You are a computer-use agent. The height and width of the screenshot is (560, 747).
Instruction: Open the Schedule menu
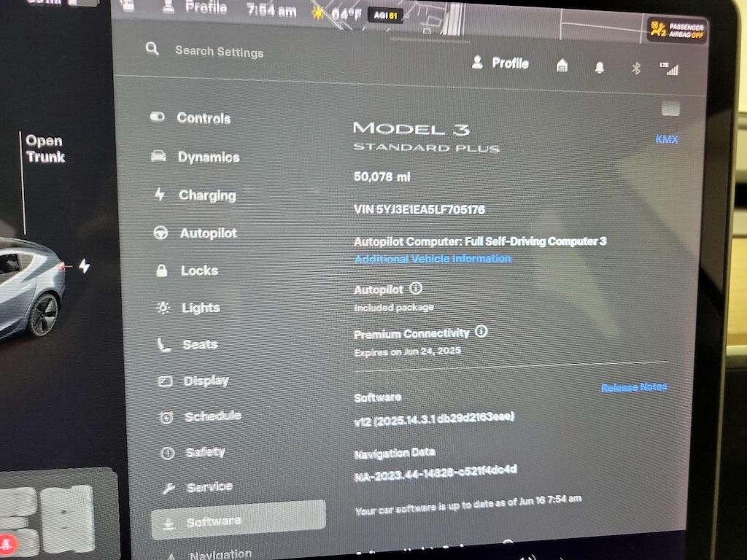(200, 416)
